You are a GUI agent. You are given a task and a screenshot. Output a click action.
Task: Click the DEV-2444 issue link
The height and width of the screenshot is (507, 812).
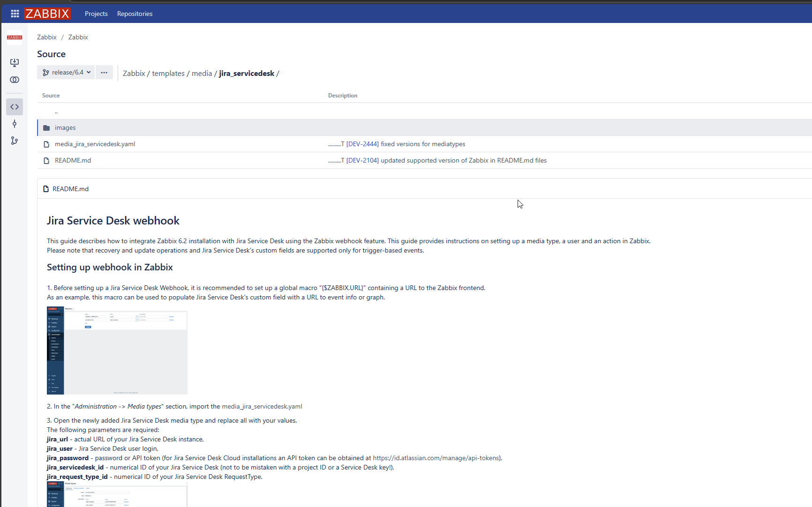(362, 144)
